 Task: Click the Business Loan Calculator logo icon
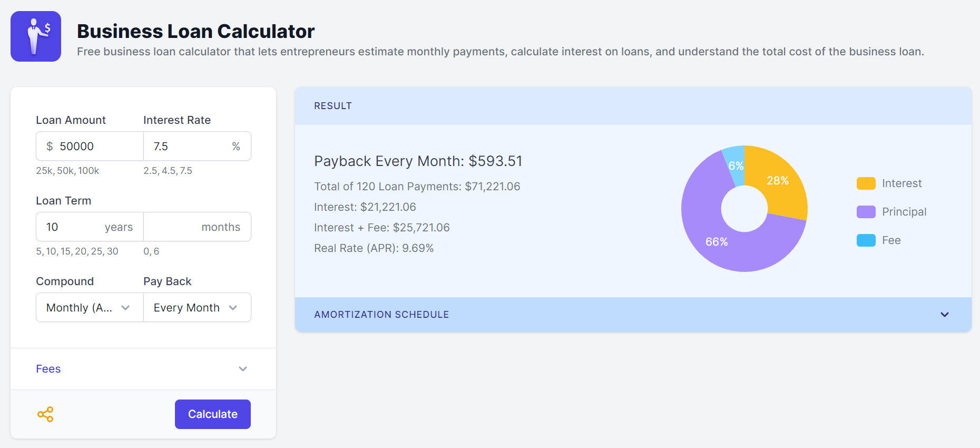(36, 36)
